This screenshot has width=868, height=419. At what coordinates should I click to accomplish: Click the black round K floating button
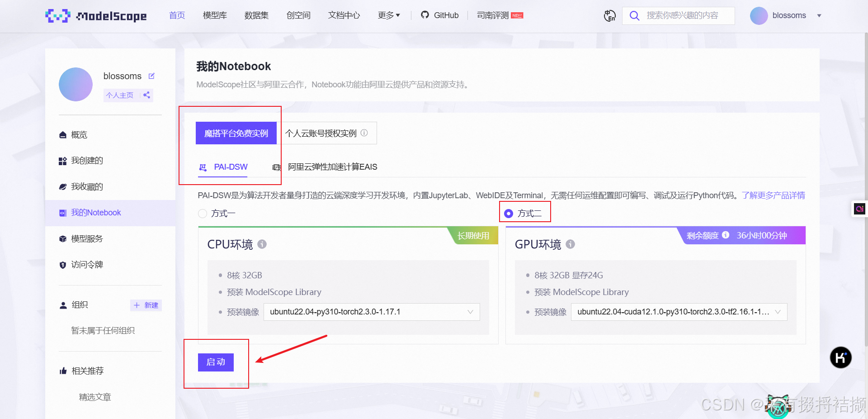(841, 357)
